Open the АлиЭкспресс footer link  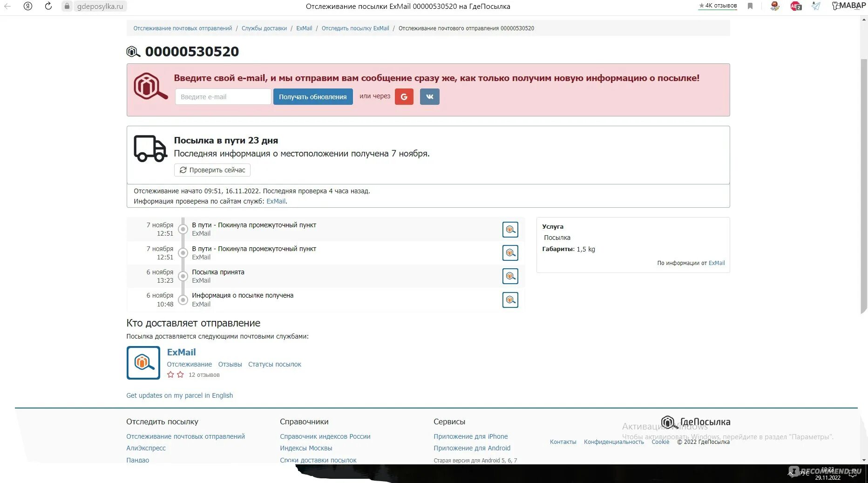point(146,448)
